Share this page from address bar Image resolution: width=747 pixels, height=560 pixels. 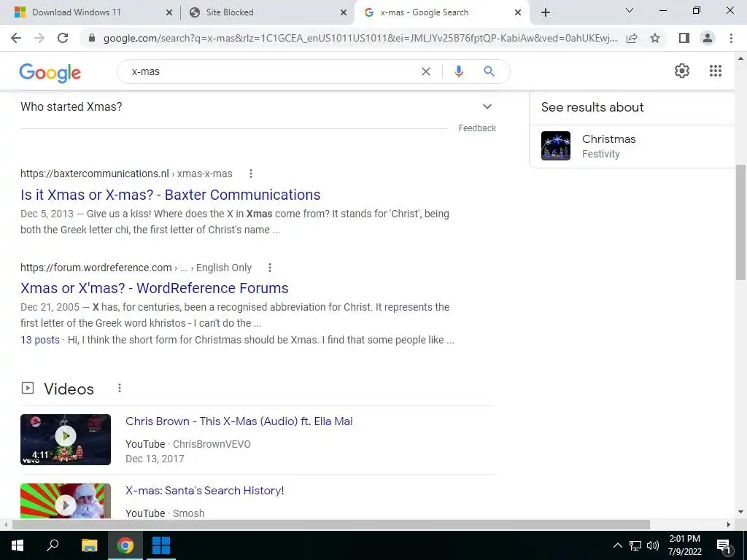632,38
